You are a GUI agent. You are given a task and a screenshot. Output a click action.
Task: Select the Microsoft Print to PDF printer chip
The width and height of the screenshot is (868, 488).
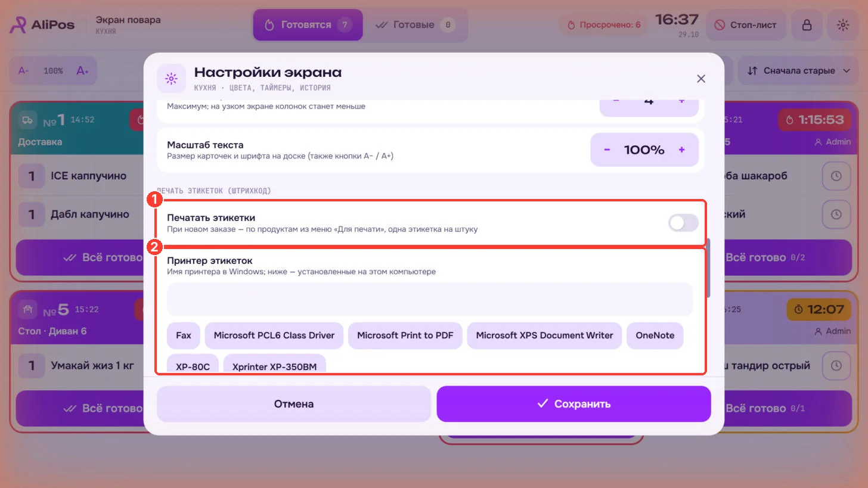(405, 335)
